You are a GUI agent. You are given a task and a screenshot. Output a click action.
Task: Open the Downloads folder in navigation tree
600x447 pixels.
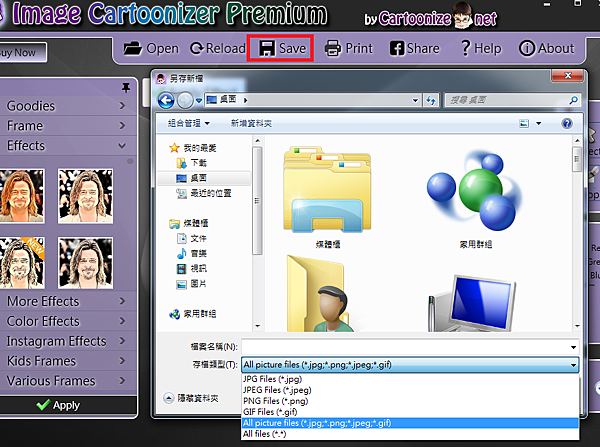[x=191, y=163]
